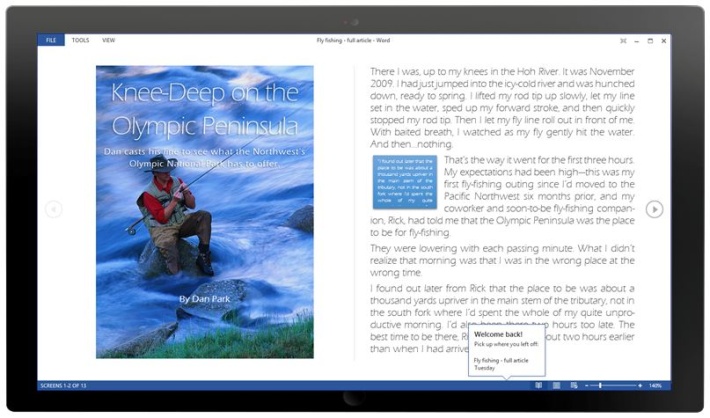The image size is (710, 418).
Task: Switch to Web Layout view icon
Action: tap(574, 385)
